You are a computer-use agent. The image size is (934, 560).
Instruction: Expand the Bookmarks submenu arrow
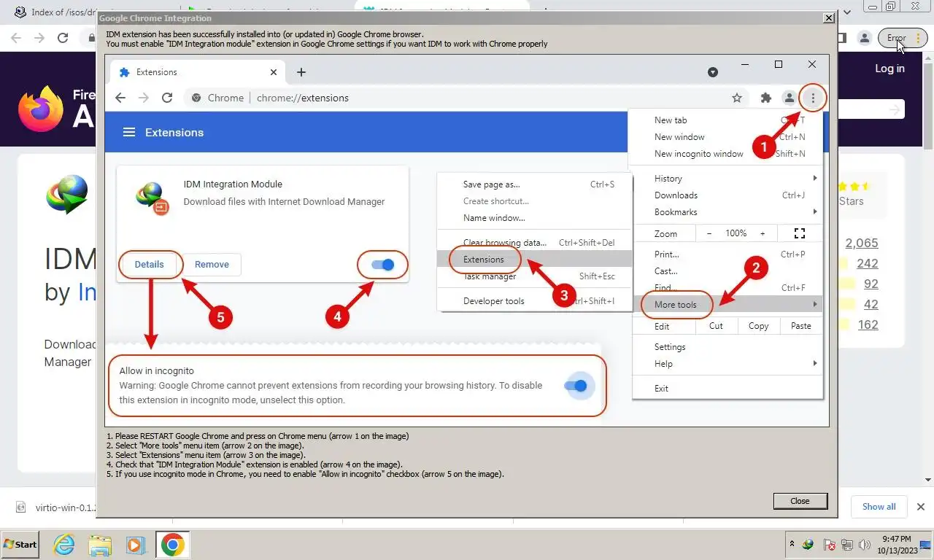click(x=815, y=211)
